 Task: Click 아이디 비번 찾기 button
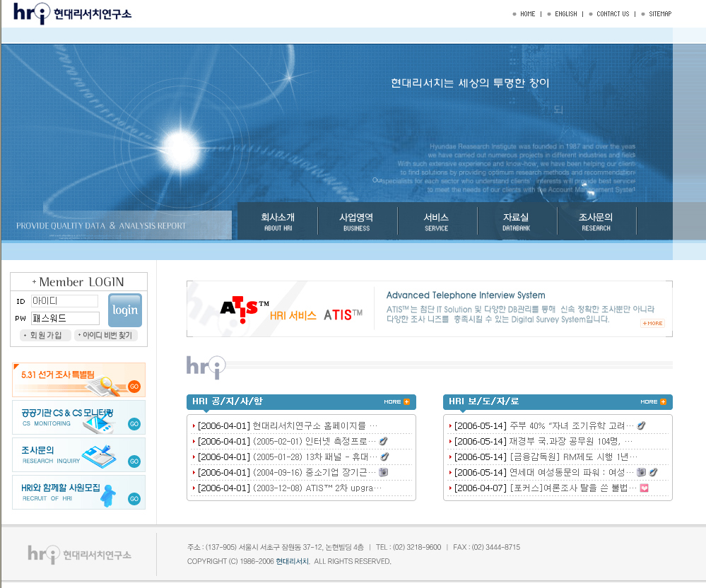tap(105, 335)
